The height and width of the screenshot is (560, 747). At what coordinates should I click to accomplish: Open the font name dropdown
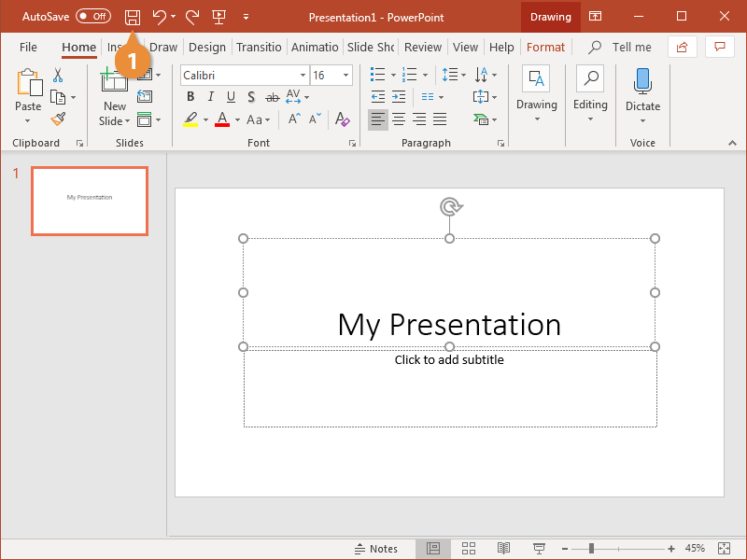[x=303, y=75]
